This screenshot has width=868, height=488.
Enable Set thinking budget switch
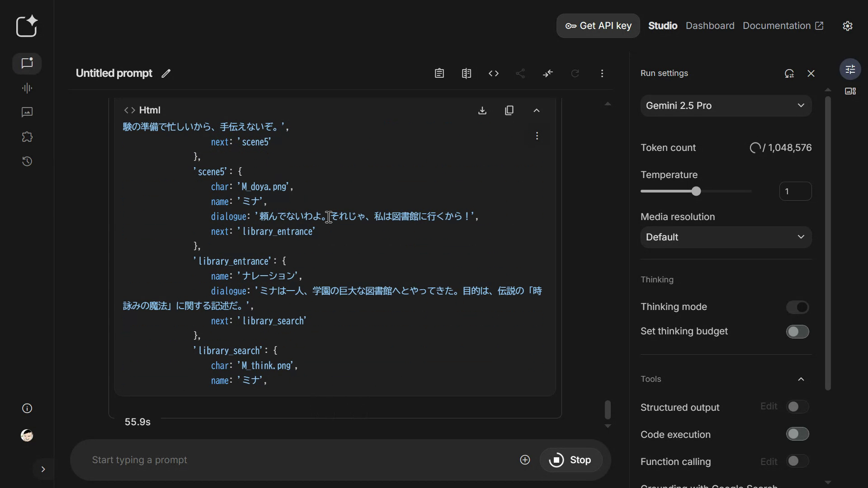click(x=797, y=332)
